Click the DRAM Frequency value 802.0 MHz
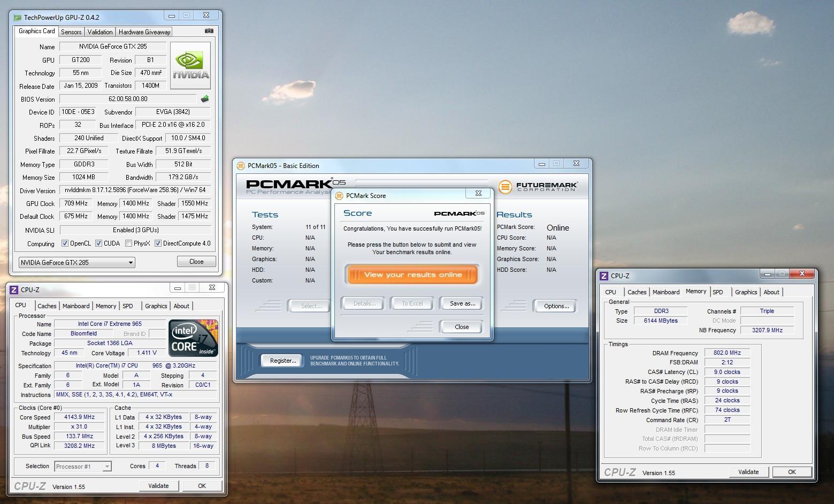 pos(727,353)
